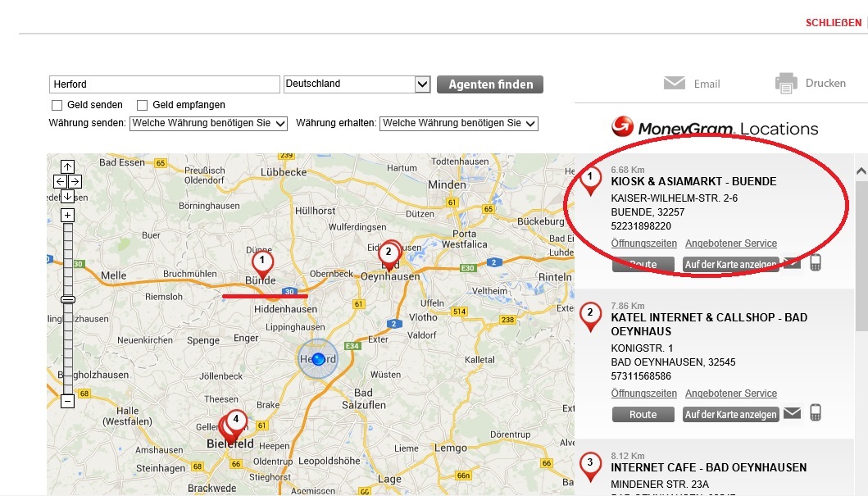
Task: Click the results list scrollbar up arrow
Action: (x=861, y=171)
